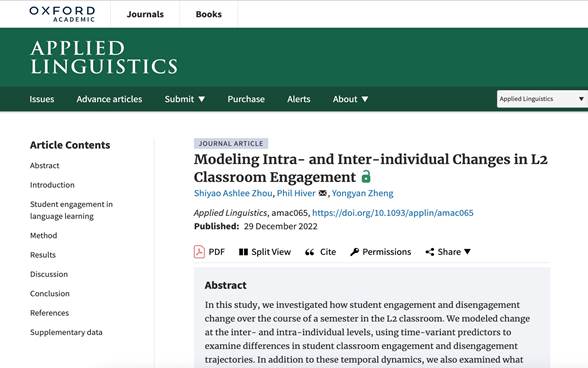The height and width of the screenshot is (368, 588).
Task: Click the Oxford Academic logo
Action: click(x=62, y=14)
